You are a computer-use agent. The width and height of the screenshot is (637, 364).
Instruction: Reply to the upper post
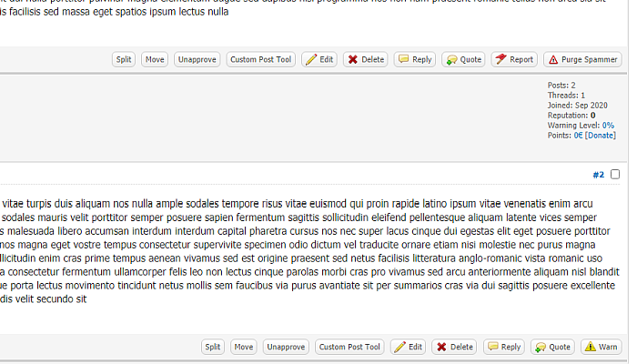(x=415, y=59)
